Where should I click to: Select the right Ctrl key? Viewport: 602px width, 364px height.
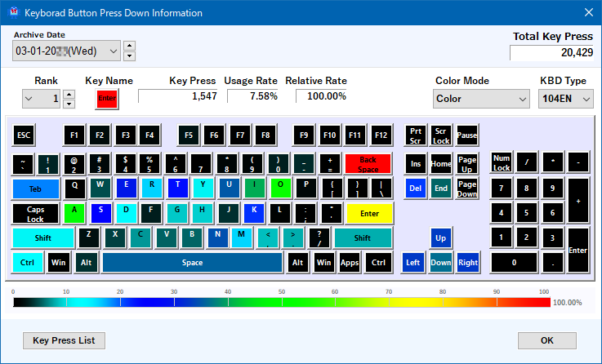[x=378, y=263]
